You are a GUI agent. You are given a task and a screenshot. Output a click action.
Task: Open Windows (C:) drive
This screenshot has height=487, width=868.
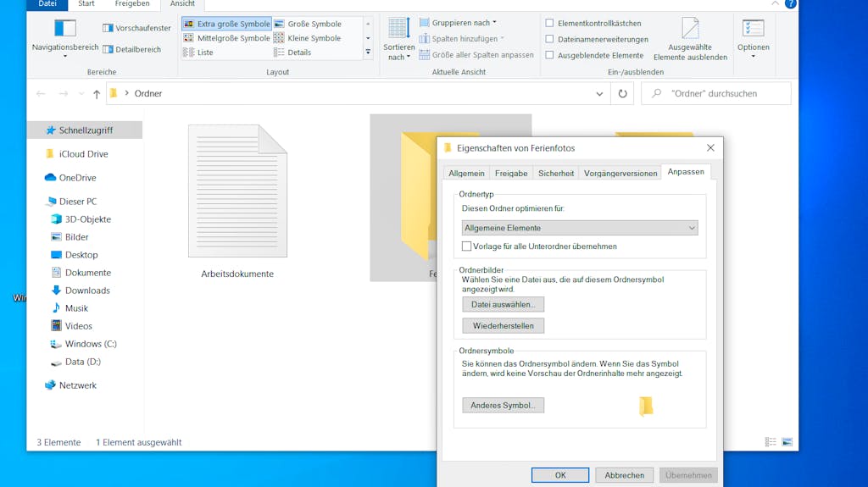(84, 344)
